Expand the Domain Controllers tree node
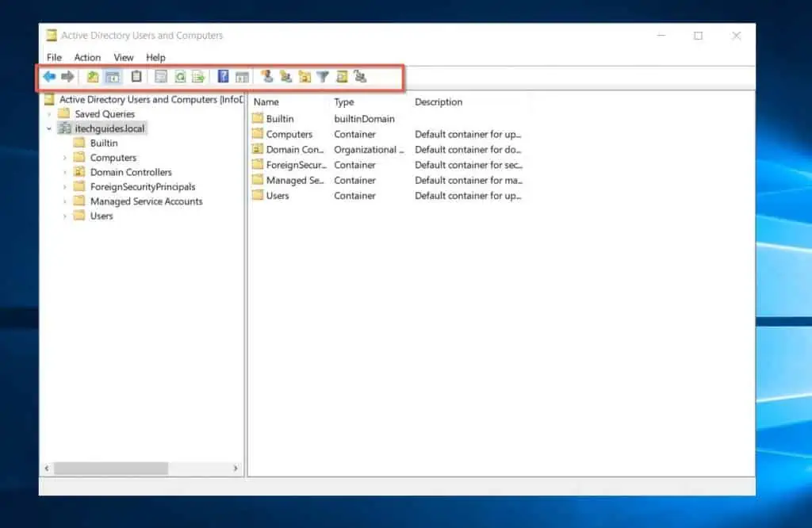Viewport: 812px width, 528px height. (65, 172)
